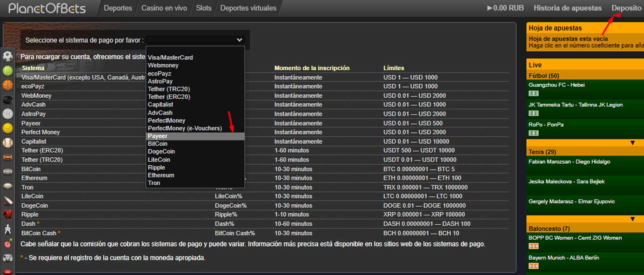Choose Ripple in the dropdown list
The width and height of the screenshot is (644, 275).
(x=195, y=168)
